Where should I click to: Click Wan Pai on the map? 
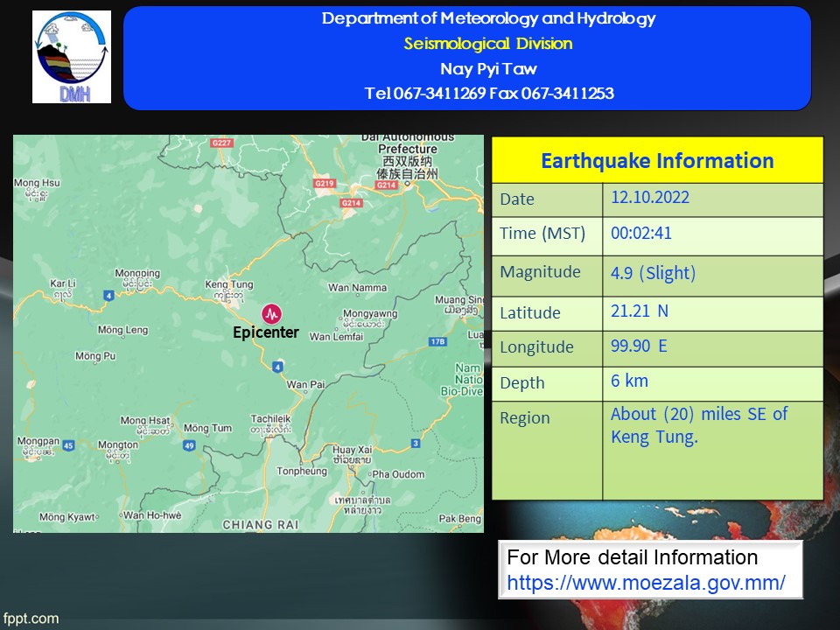(306, 385)
